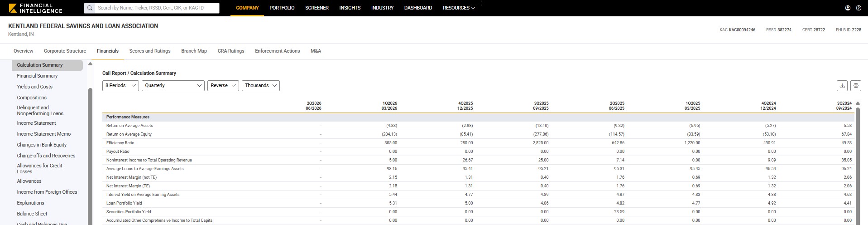Viewport: 868px width, 225px height.
Task: Go to the Company section
Action: pyautogui.click(x=247, y=8)
